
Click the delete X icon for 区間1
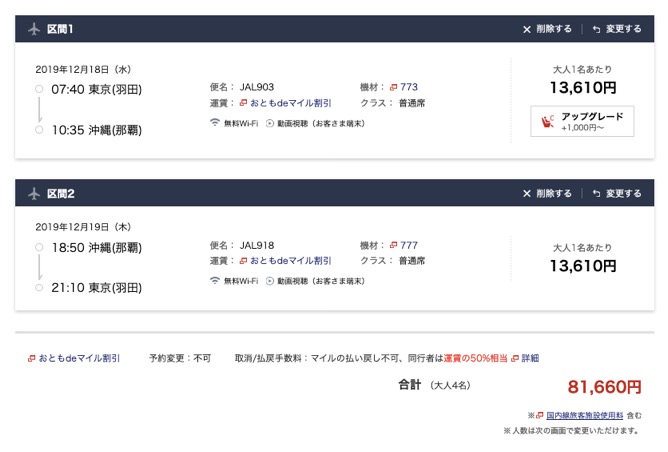[527, 29]
